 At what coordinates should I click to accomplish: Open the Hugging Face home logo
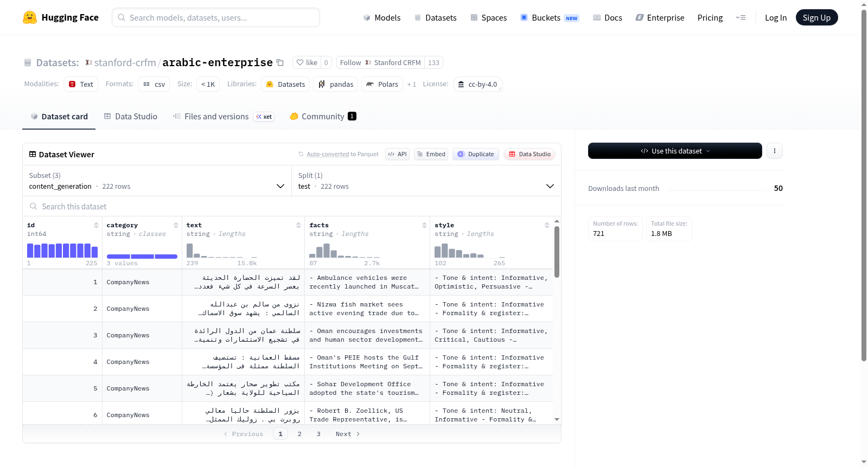pos(61,17)
